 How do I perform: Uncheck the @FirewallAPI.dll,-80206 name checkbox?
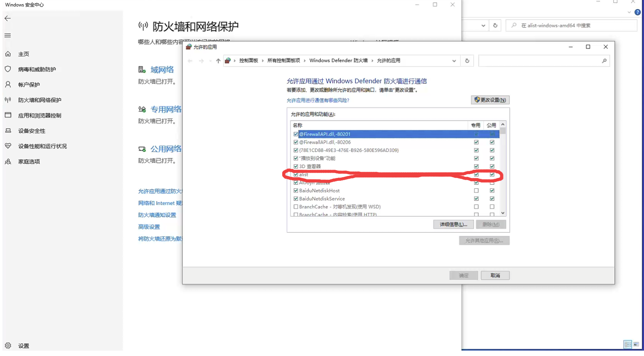click(x=296, y=142)
